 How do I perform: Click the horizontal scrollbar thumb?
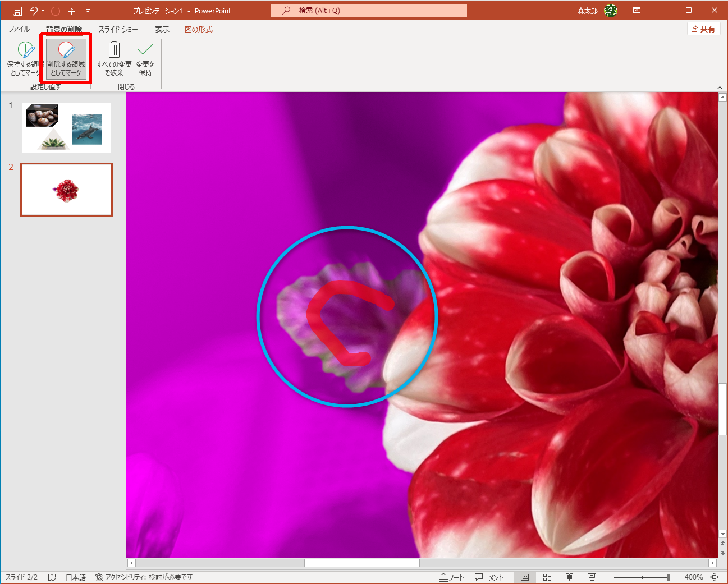(x=362, y=563)
